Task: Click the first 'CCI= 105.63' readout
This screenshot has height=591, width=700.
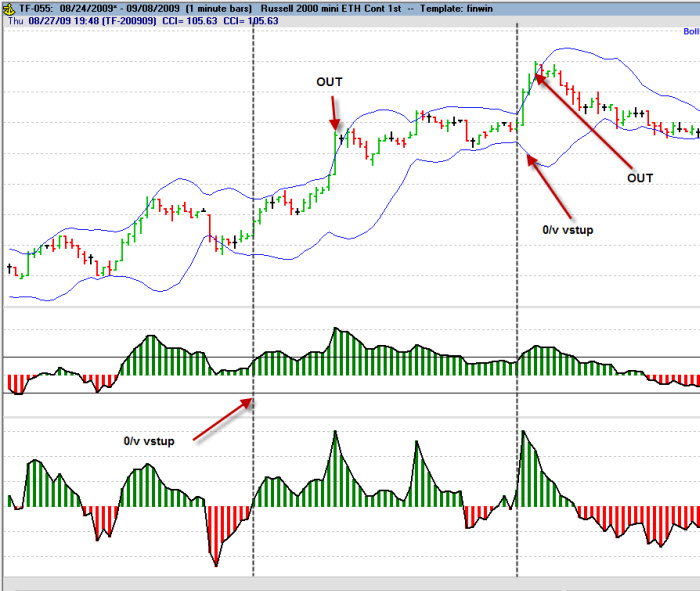Action: (190, 21)
